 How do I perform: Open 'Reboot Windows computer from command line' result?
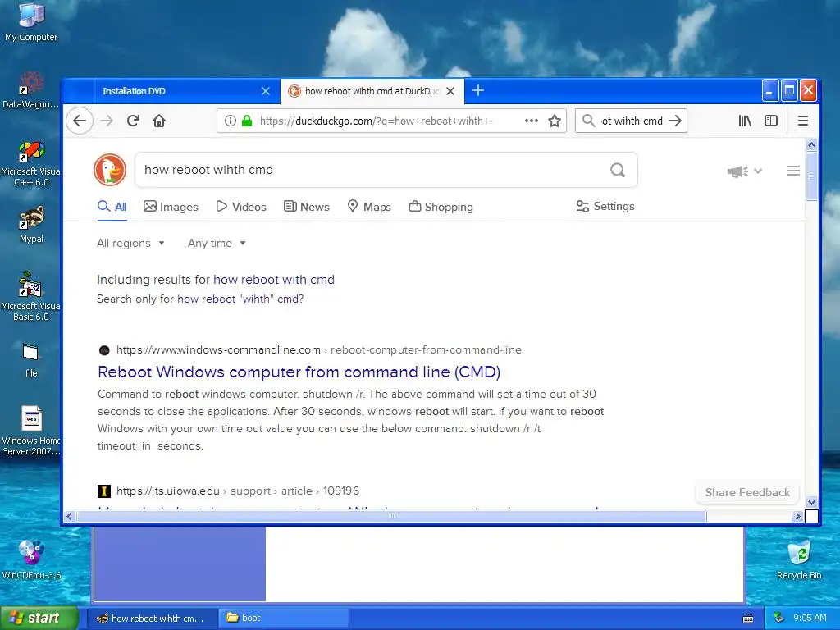[x=299, y=372]
